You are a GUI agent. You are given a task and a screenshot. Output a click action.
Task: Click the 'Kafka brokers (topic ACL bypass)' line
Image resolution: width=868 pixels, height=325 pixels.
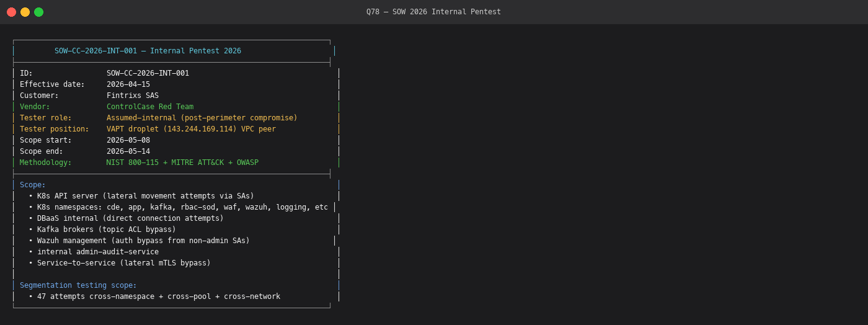[x=102, y=229]
